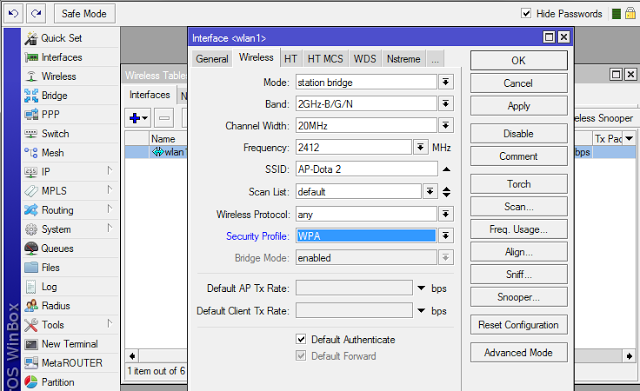Expand the Default Client Tx Rate arrow
Image resolution: width=640 pixels, height=391 pixels.
(x=421, y=311)
